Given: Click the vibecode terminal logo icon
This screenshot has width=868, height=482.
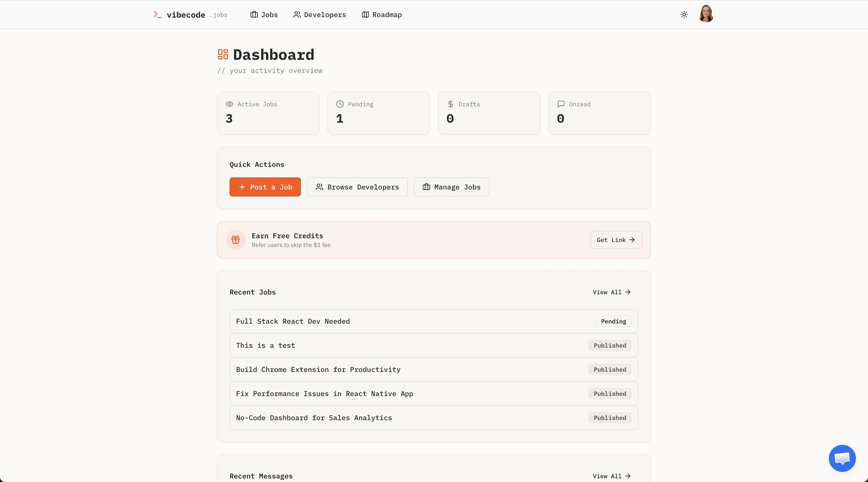Looking at the screenshot, I should coord(157,15).
